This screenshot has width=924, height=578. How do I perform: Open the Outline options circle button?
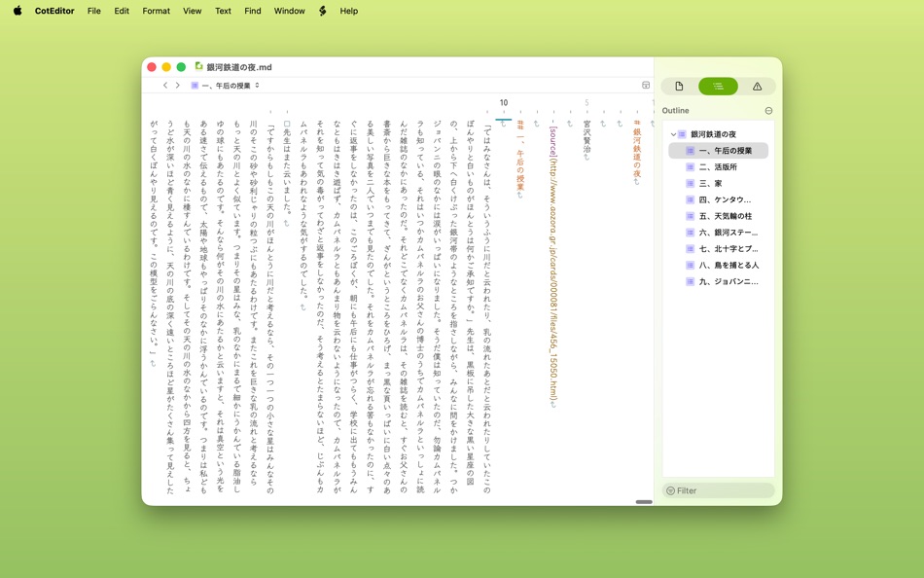[768, 111]
